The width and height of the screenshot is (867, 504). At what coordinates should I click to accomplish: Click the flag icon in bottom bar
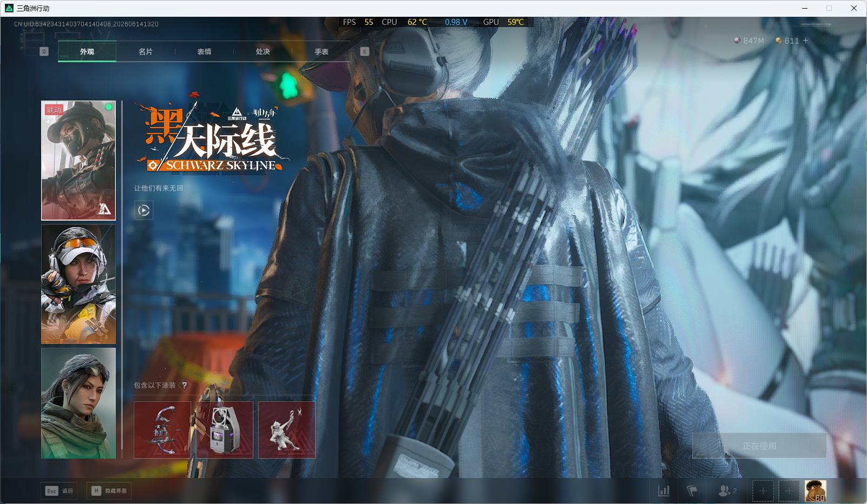point(692,491)
